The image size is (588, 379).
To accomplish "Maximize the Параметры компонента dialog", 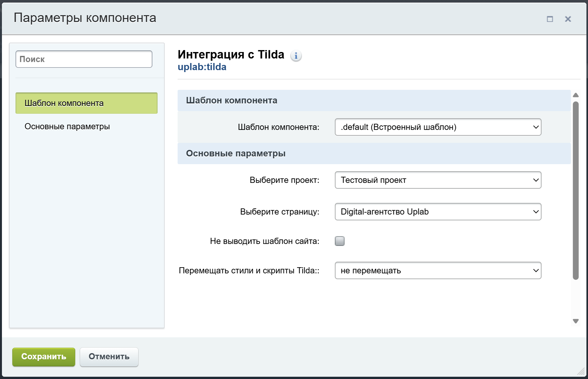I will click(x=550, y=19).
